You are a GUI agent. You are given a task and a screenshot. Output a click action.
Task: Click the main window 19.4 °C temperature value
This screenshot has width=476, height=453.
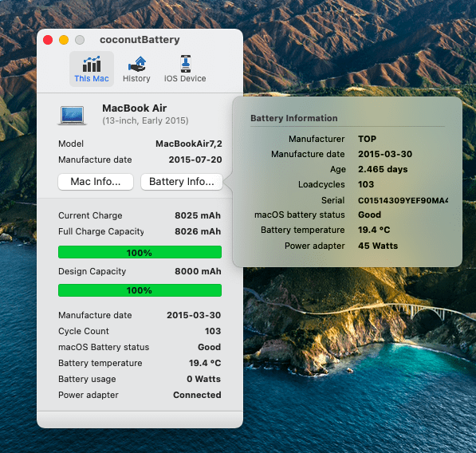pyautogui.click(x=205, y=363)
